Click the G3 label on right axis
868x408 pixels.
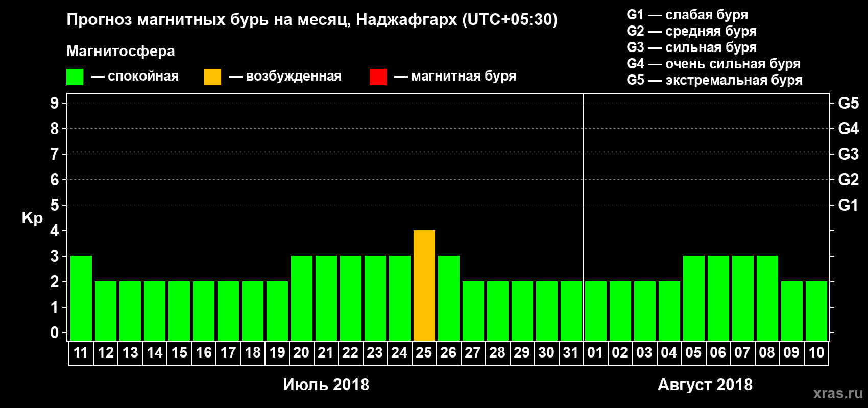click(849, 154)
